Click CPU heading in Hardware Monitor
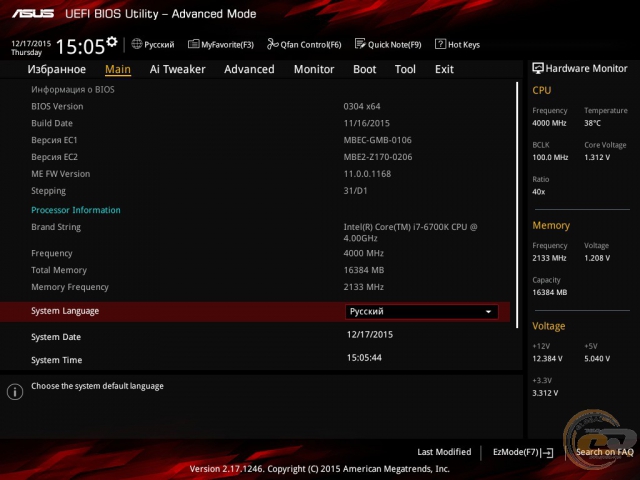 click(x=542, y=91)
